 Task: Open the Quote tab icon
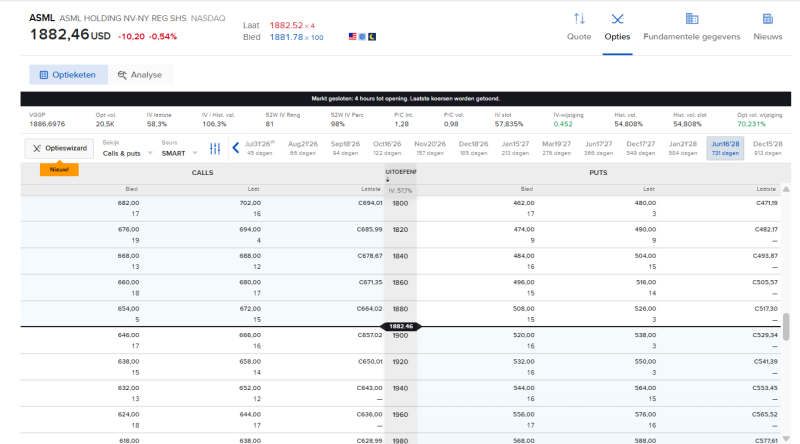click(x=579, y=19)
